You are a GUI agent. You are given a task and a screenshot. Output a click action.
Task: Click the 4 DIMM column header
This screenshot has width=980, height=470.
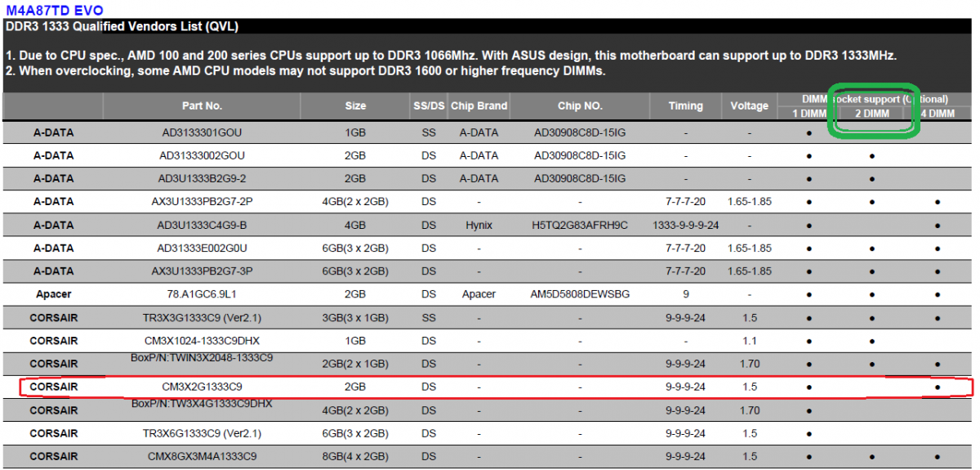pos(938,113)
